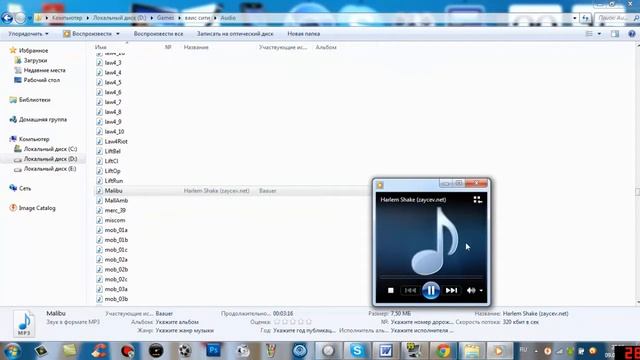
Task: Select Библиотеки in the navigation pane
Action: pos(35,100)
